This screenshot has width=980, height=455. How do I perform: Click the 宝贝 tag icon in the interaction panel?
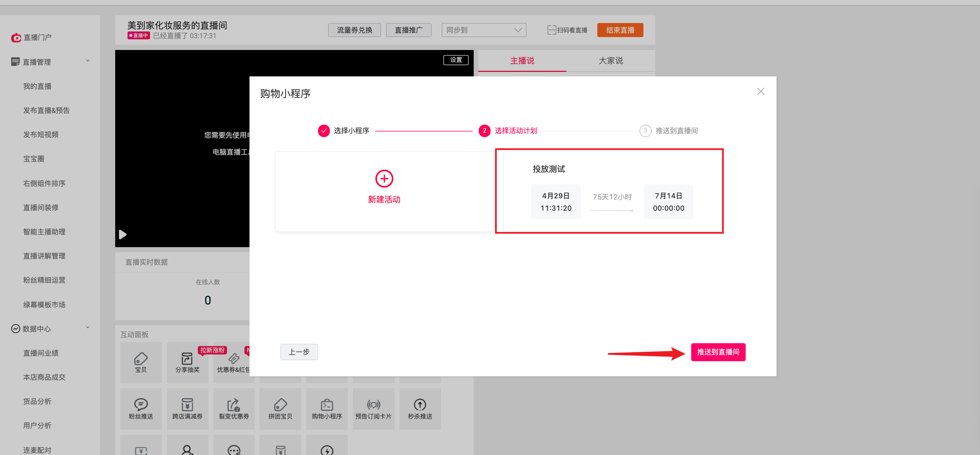coord(141,358)
